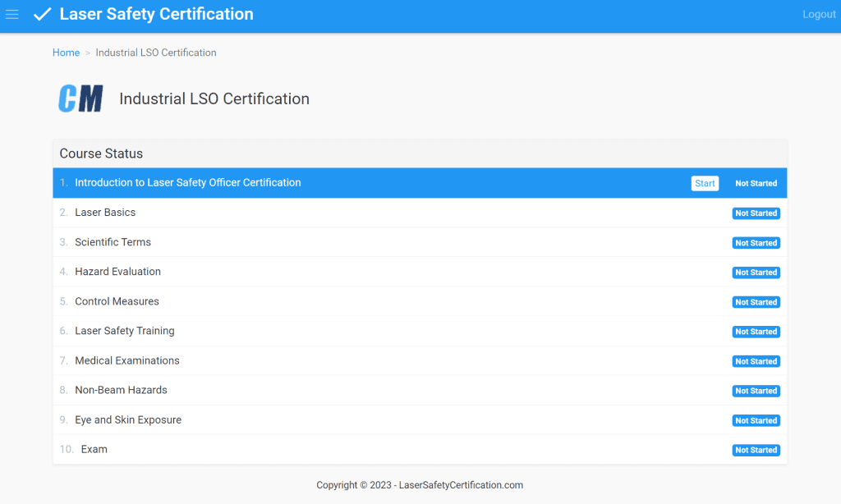Click the Laser Safety Certification title
The height and width of the screenshot is (504, 841).
[x=157, y=14]
